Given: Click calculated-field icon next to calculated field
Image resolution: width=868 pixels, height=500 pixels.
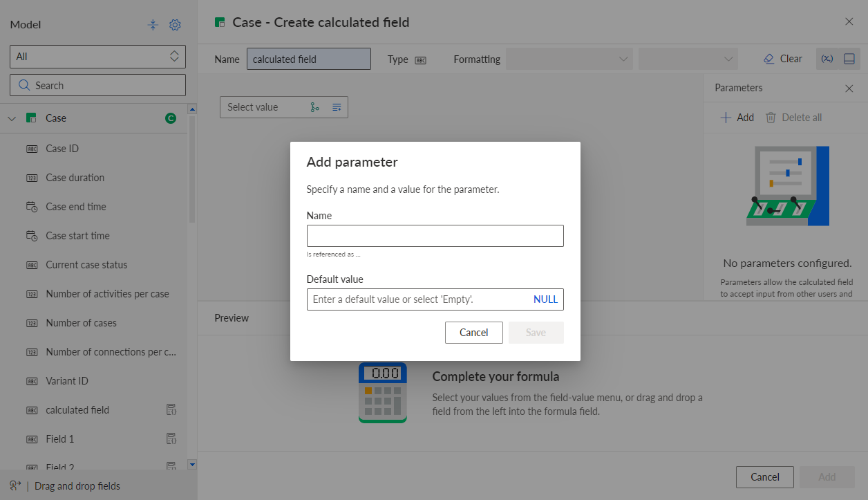Looking at the screenshot, I should tap(171, 410).
